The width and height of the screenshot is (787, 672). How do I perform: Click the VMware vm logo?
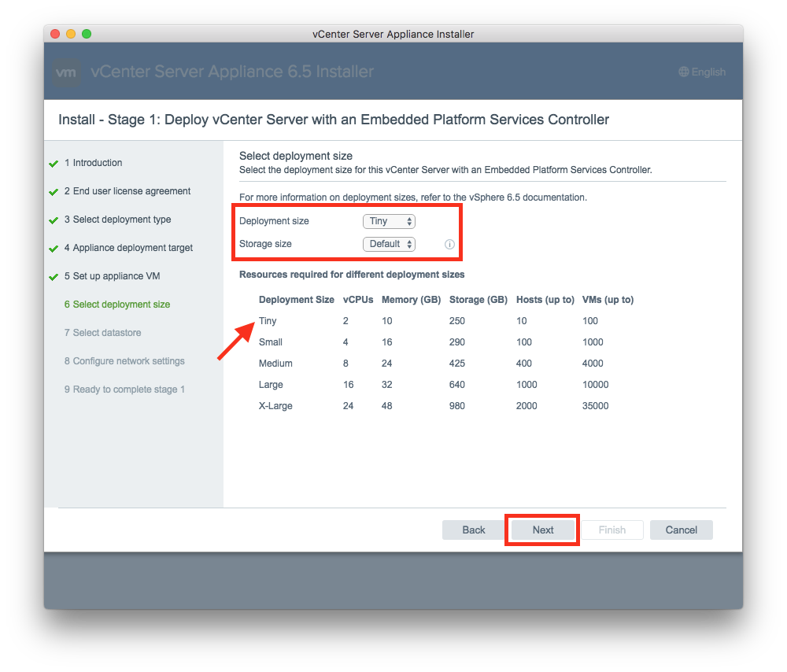click(x=67, y=72)
